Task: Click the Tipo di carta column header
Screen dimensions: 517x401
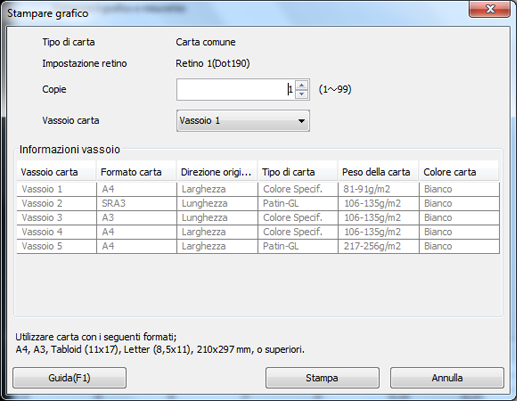Action: (x=298, y=172)
